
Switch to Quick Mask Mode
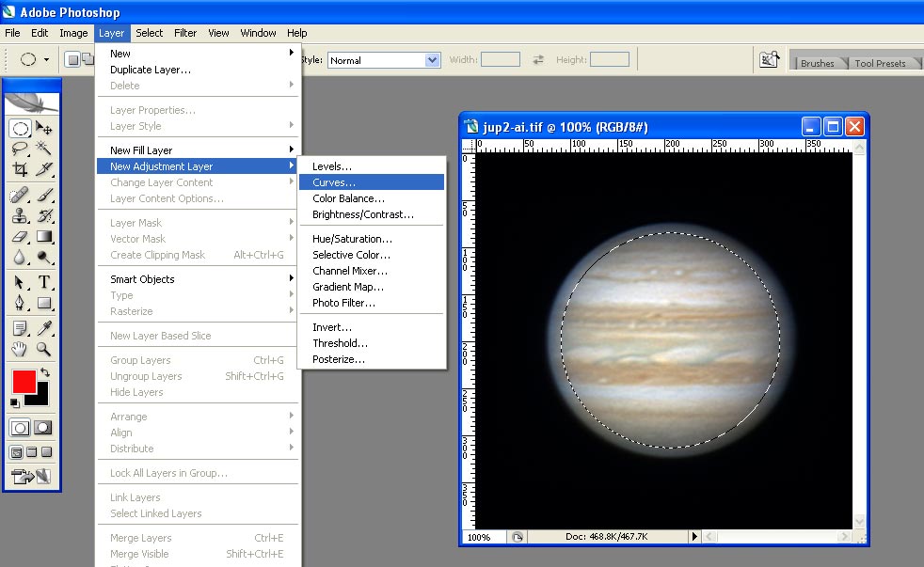pos(43,428)
